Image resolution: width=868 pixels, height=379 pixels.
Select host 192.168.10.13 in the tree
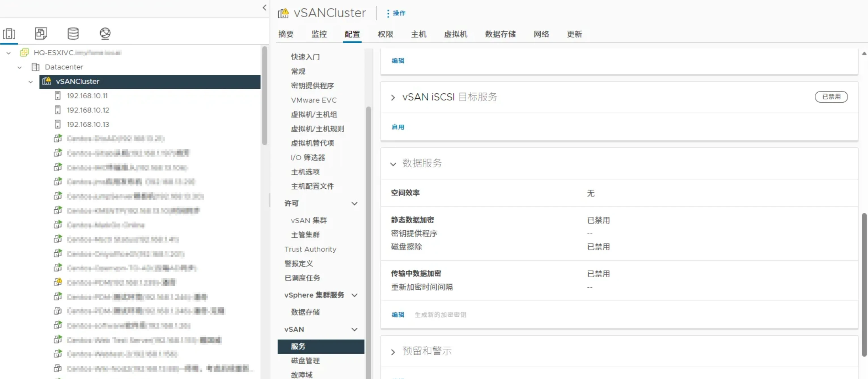point(88,125)
